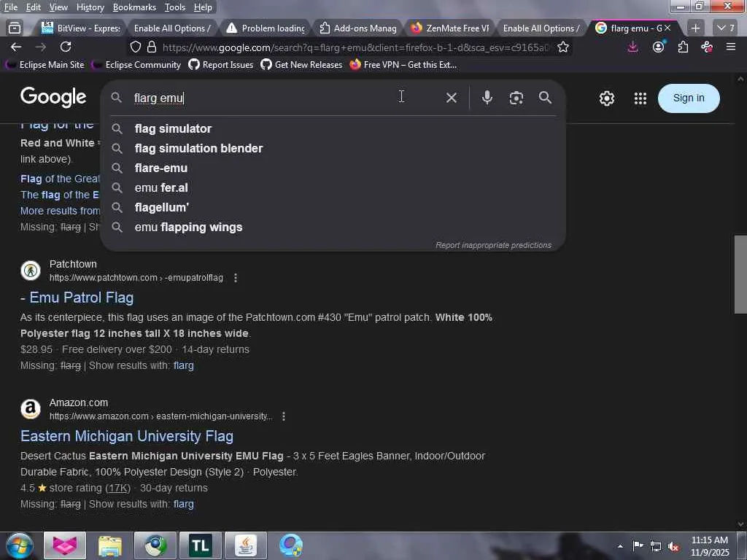Open the History menu
This screenshot has height=560, width=747.
pos(90,7)
